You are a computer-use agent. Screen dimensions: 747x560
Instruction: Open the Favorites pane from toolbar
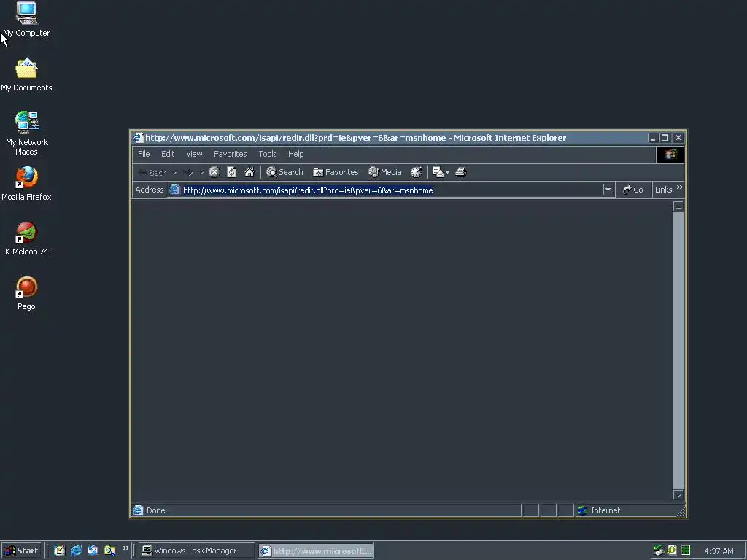click(x=336, y=172)
